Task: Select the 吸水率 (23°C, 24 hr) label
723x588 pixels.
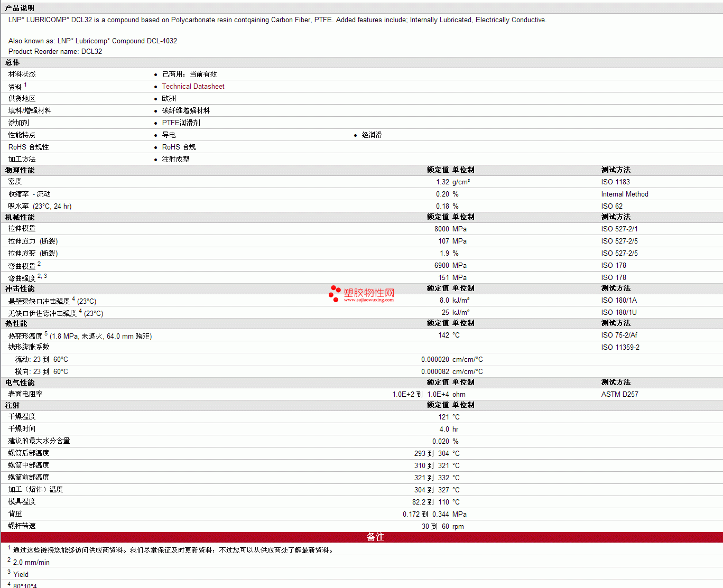Action: 40,206
